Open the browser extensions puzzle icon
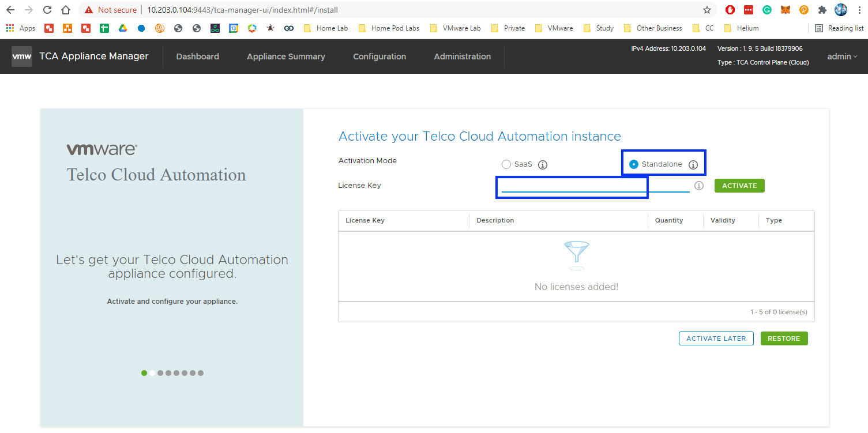Viewport: 868px width, 433px height. coord(822,10)
